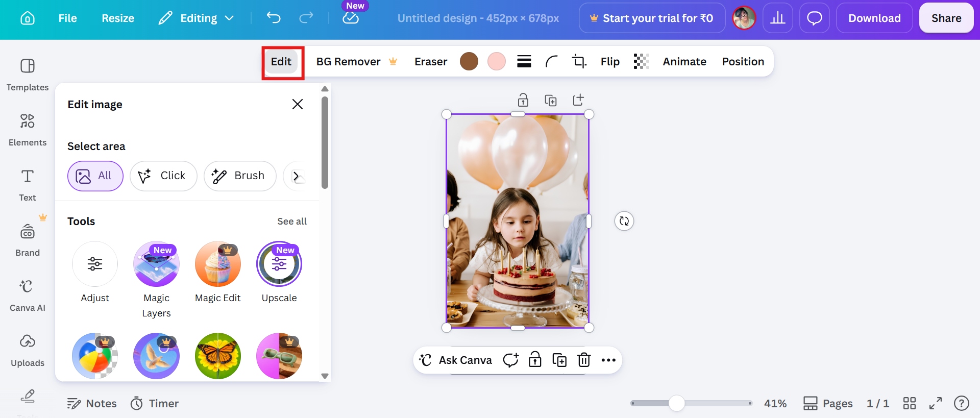Select BG Remover in the toolbar

(x=357, y=62)
